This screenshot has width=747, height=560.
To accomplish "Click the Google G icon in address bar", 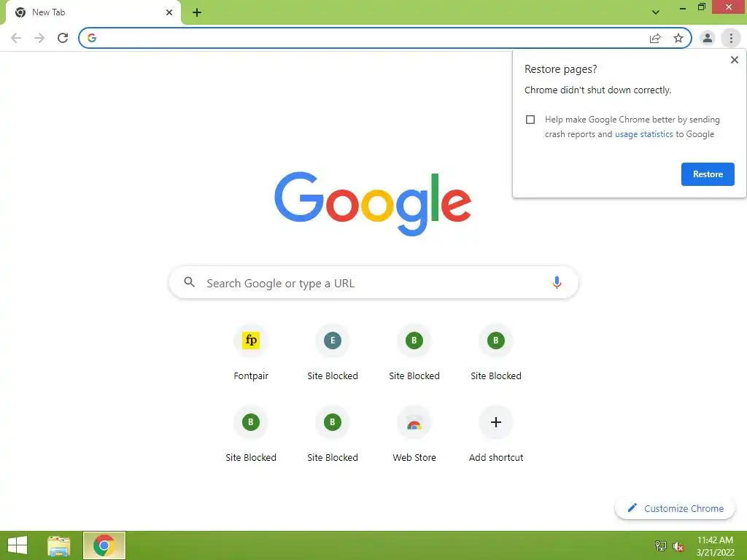I will click(92, 38).
